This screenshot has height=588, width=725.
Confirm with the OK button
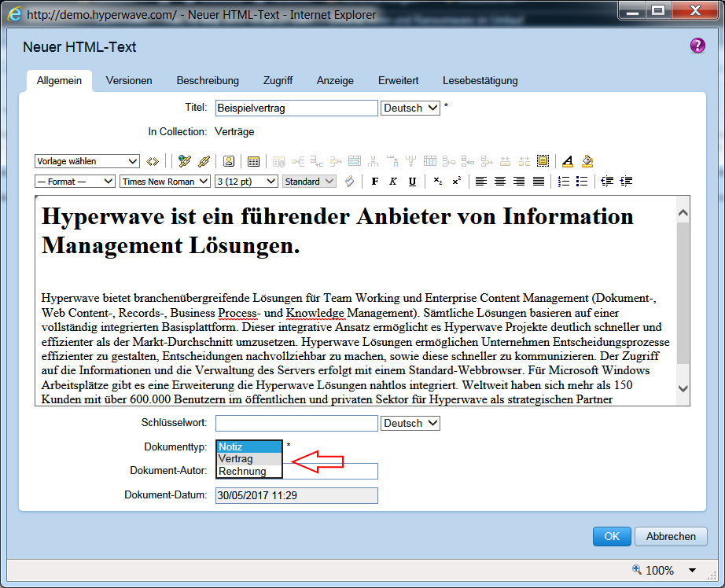(612, 536)
